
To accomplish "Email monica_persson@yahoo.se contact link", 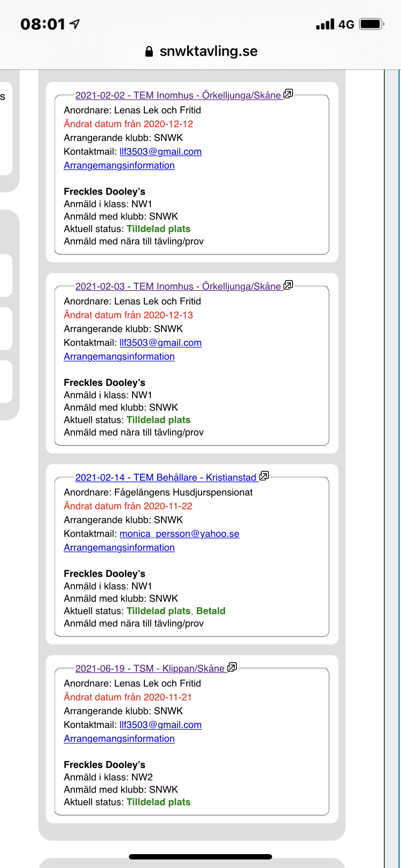I will pyautogui.click(x=179, y=534).
